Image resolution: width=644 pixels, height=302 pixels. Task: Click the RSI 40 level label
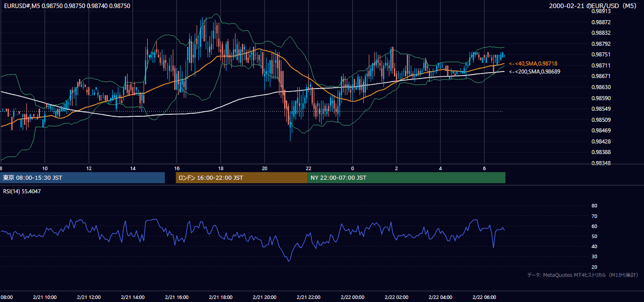(594, 246)
